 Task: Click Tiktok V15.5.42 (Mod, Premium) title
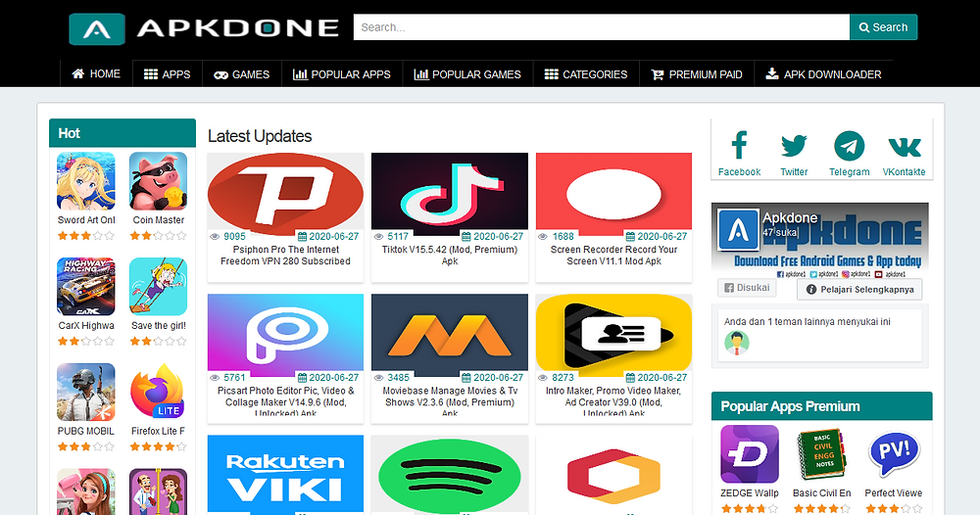pos(450,256)
